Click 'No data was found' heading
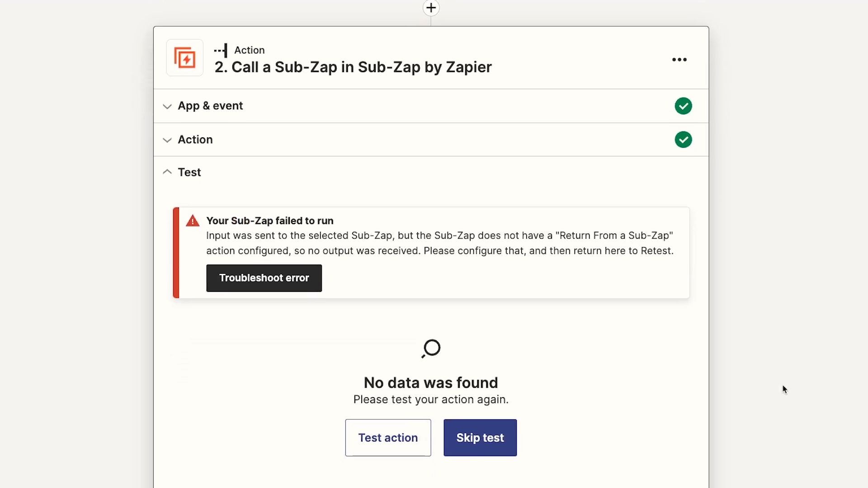The height and width of the screenshot is (488, 868). (x=431, y=383)
